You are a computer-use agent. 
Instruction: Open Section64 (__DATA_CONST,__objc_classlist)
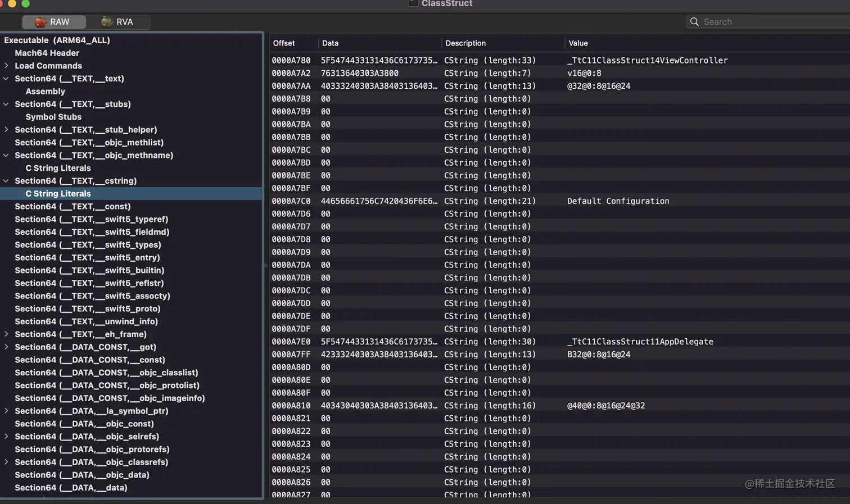click(106, 373)
